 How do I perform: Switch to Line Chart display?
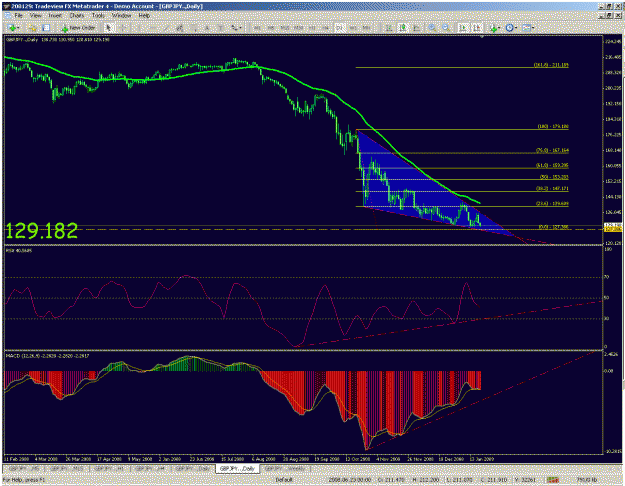[x=417, y=28]
